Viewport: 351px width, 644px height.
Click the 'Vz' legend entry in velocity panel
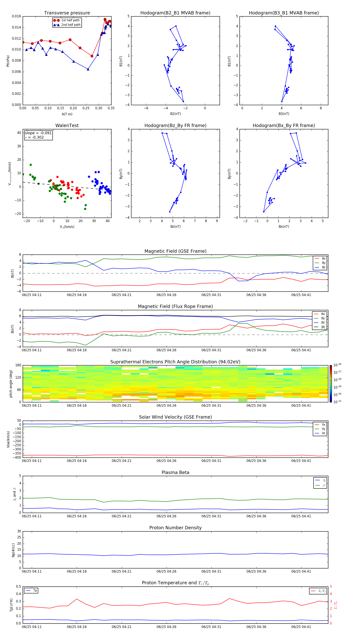tap(320, 433)
